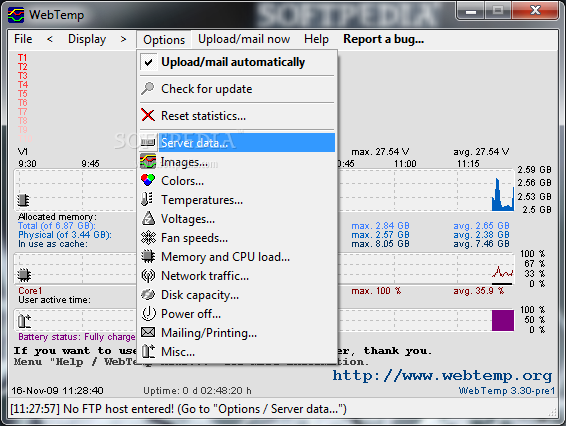566x426 pixels.
Task: Click the red X icon for Reset statistics
Action: 148,116
